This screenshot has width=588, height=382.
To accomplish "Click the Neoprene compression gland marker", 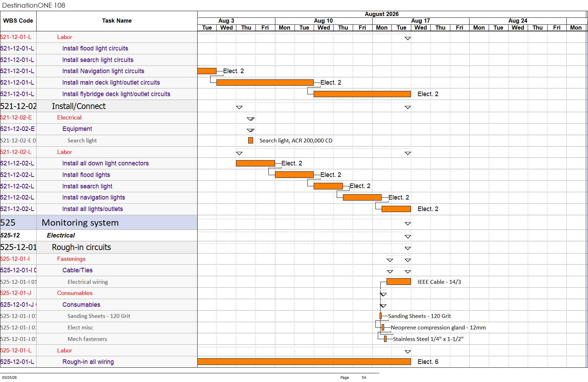I will click(383, 327).
